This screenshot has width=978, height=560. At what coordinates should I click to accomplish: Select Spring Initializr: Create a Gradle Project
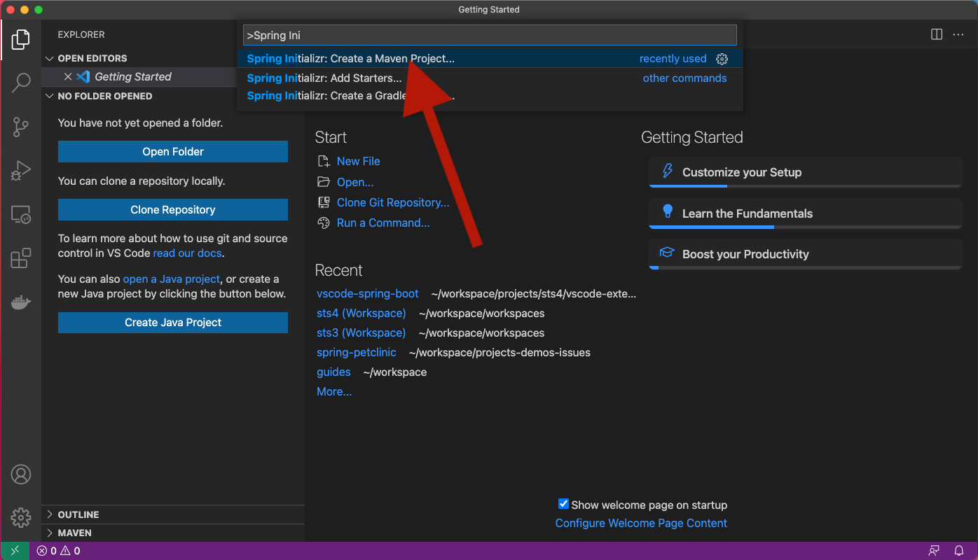click(x=490, y=96)
